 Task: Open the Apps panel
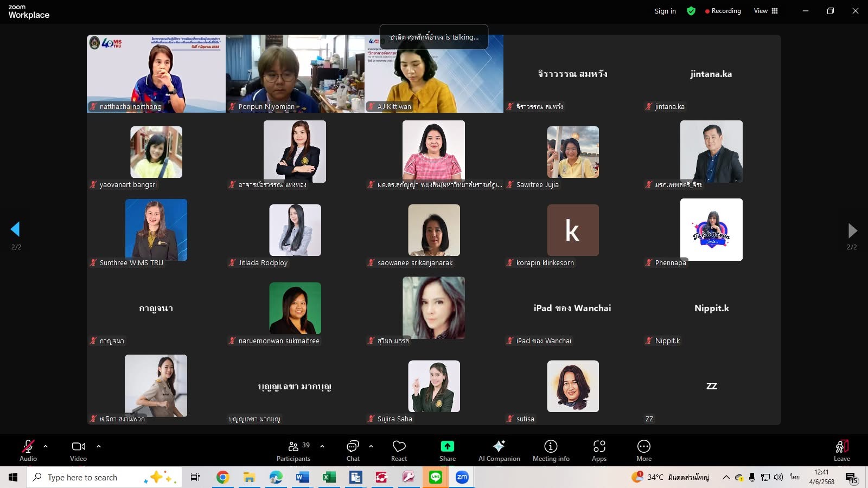point(599,450)
